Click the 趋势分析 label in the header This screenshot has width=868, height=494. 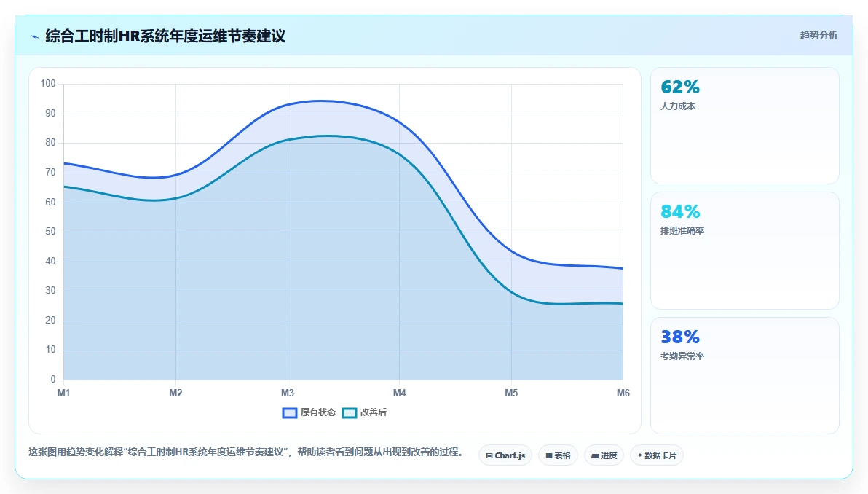pos(818,36)
